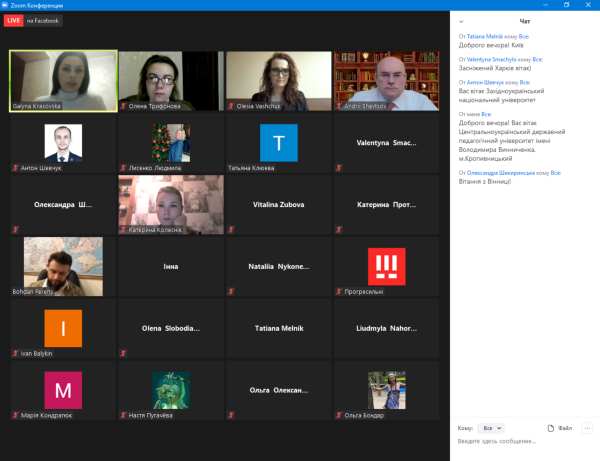Image resolution: width=600 pixels, height=461 pixels.
Task: Click the muted mic icon on Олена Трифонова
Action: point(123,105)
